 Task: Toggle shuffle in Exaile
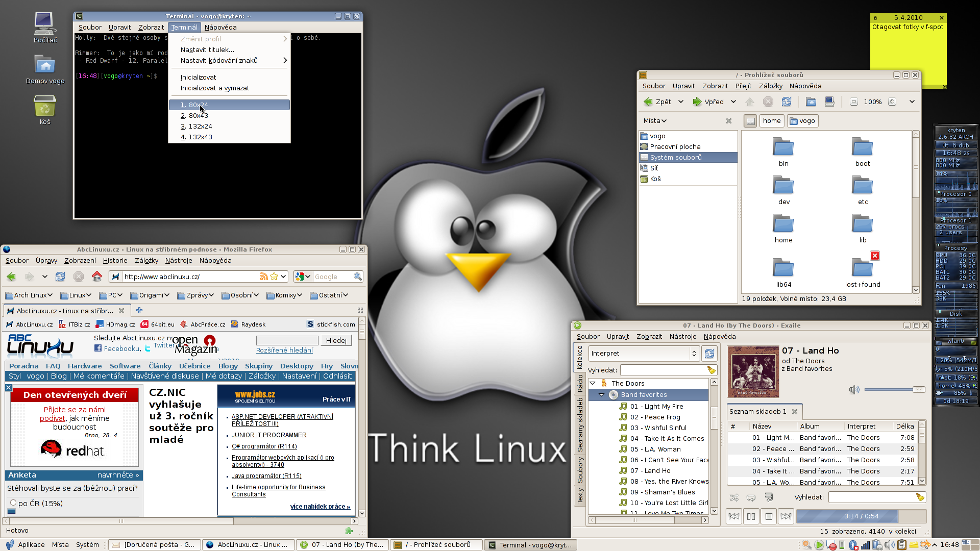point(734,497)
